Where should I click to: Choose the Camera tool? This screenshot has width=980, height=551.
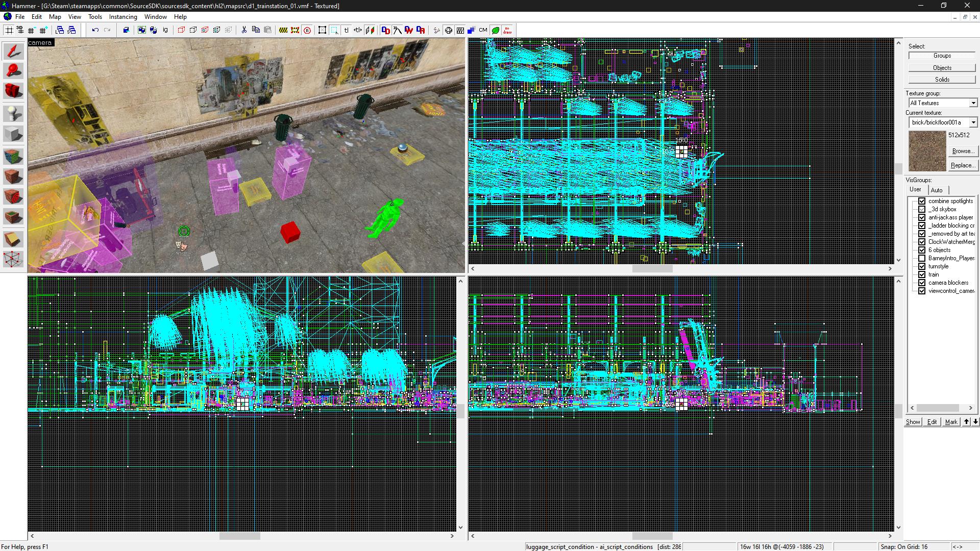pyautogui.click(x=13, y=91)
